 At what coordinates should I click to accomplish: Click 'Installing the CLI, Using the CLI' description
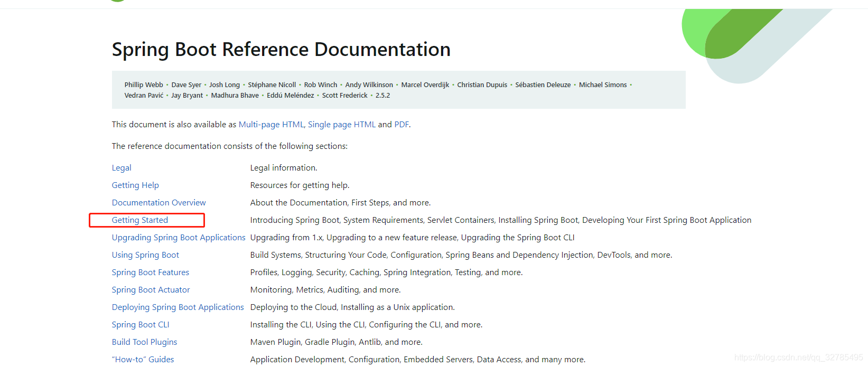pos(367,325)
